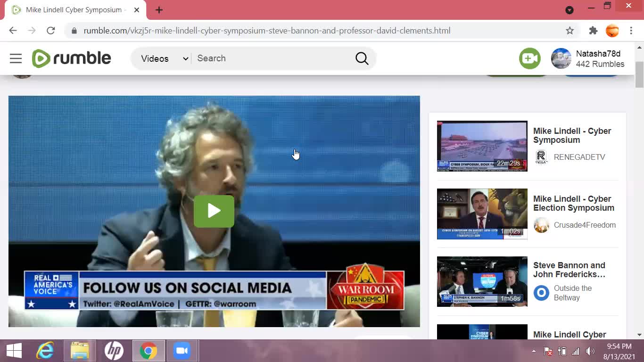The height and width of the screenshot is (362, 644).
Task: Click page scrollbar up arrow
Action: [x=639, y=47]
